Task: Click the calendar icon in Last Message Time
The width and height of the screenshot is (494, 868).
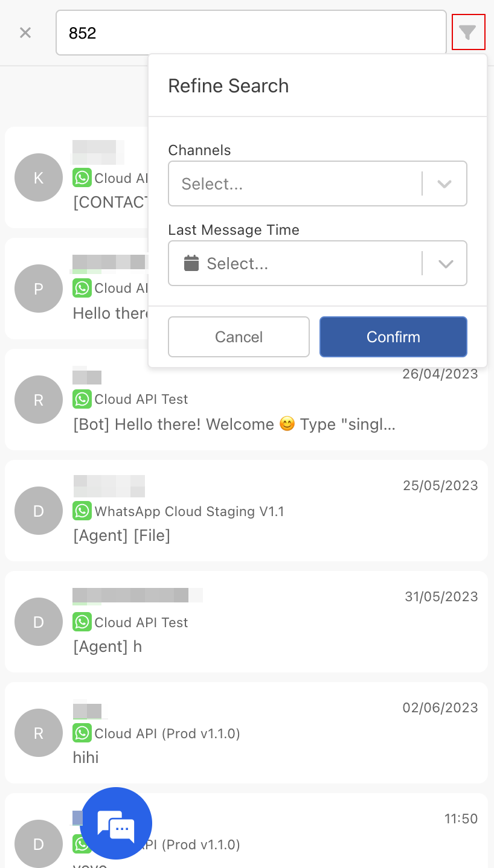Action: pos(191,263)
